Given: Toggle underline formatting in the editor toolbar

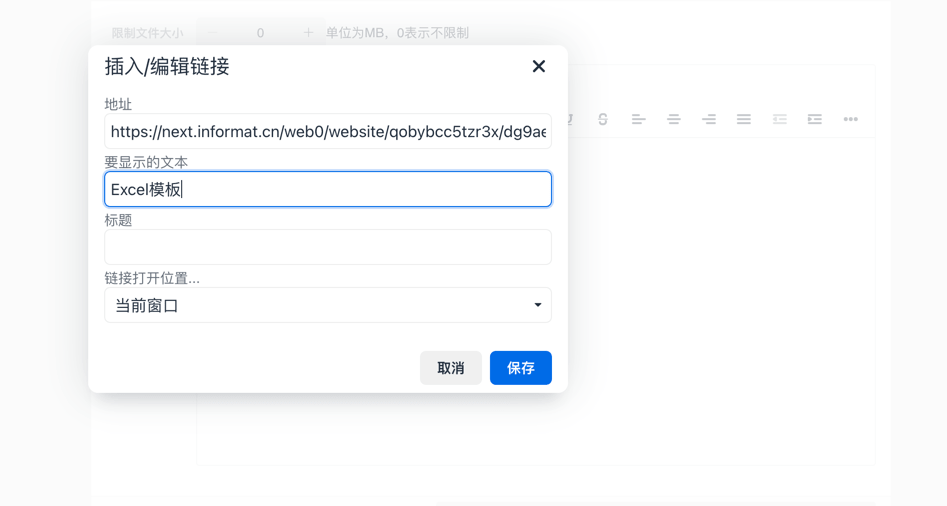Looking at the screenshot, I should coord(570,119).
